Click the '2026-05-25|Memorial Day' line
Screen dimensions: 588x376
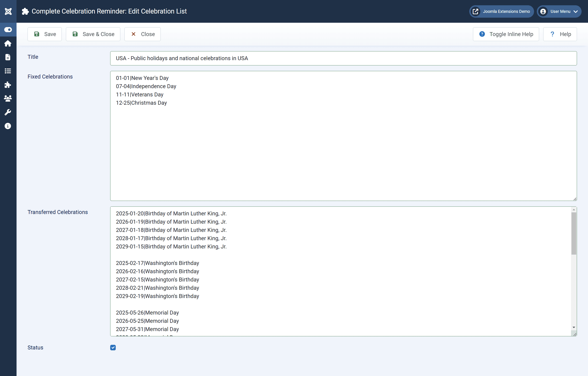[x=147, y=321]
